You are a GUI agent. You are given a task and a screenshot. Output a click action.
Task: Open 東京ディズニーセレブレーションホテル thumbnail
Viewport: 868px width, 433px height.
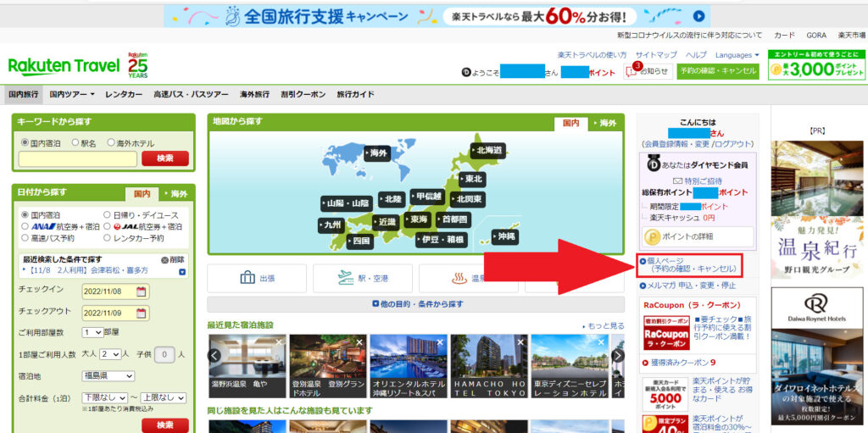570,366
